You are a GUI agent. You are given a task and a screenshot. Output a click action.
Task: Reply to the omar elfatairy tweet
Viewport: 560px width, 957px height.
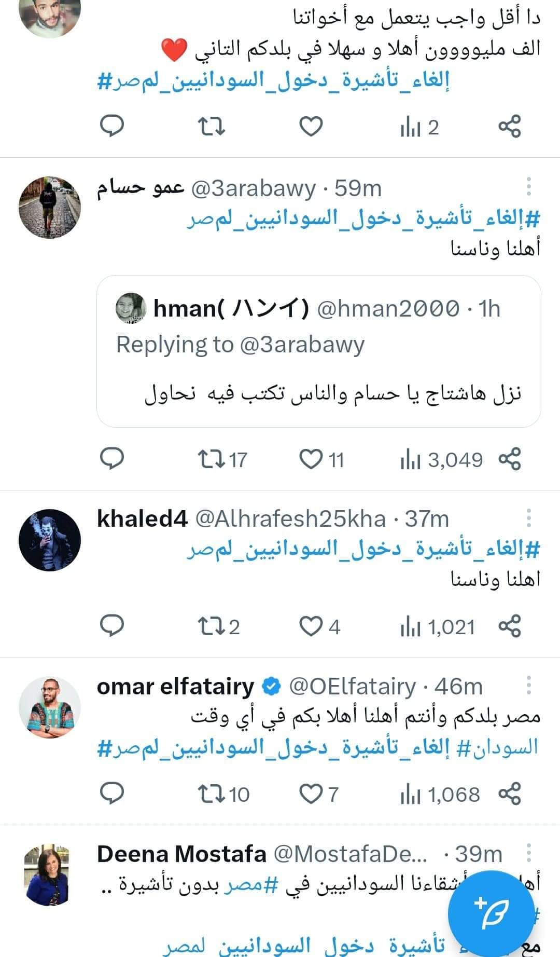pos(111,794)
